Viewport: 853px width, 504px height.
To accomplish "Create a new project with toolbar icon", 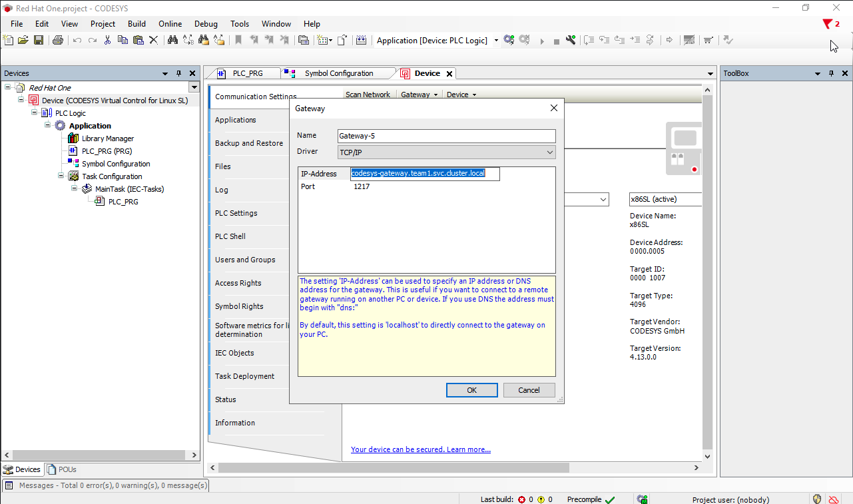I will pyautogui.click(x=8, y=40).
